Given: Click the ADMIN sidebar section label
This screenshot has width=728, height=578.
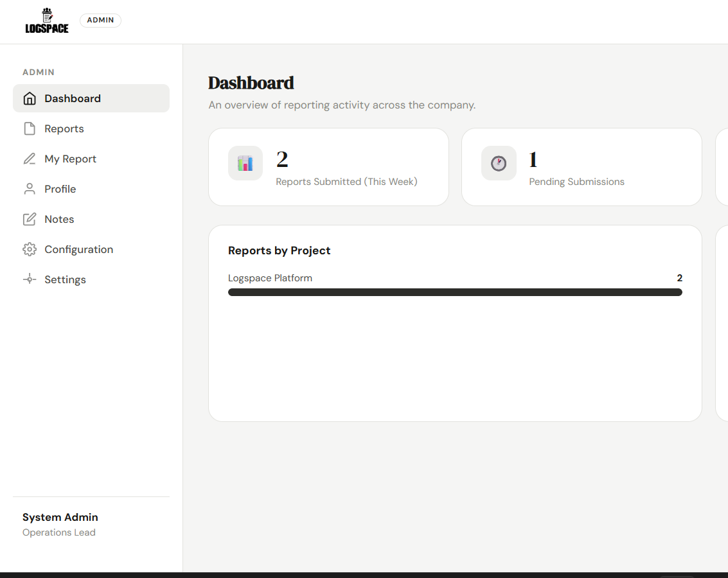Looking at the screenshot, I should pyautogui.click(x=39, y=73).
